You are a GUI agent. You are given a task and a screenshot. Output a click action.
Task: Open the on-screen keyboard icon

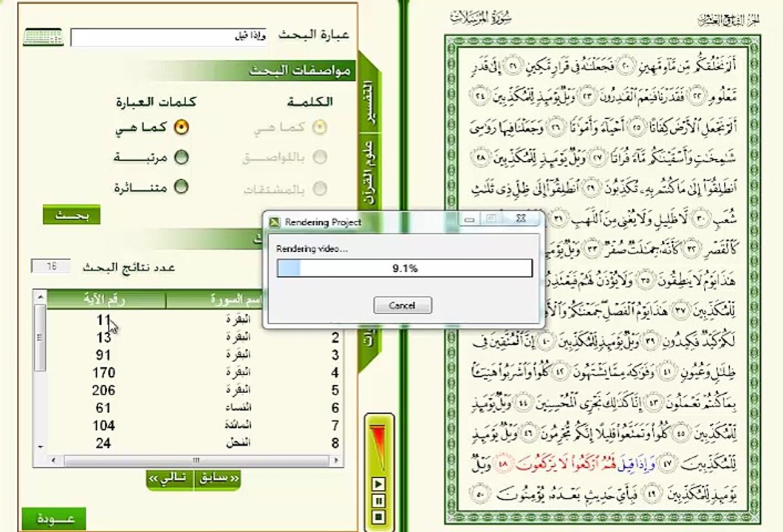(x=43, y=38)
